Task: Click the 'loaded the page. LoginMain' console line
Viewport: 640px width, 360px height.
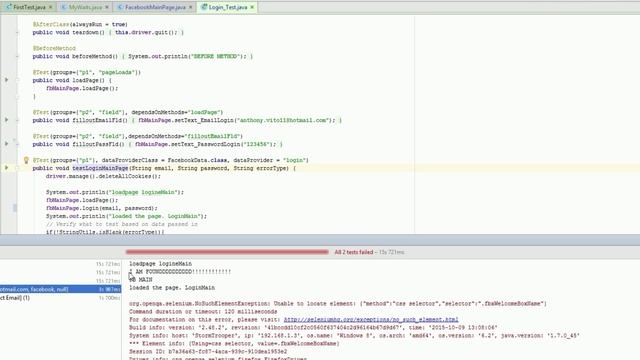Action: click(x=172, y=288)
